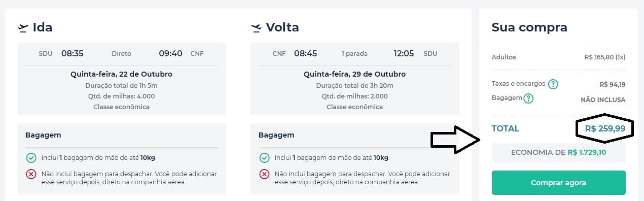Viewport: 644px width, 201px height.
Task: Click the Sua compra heading
Action: click(x=529, y=27)
